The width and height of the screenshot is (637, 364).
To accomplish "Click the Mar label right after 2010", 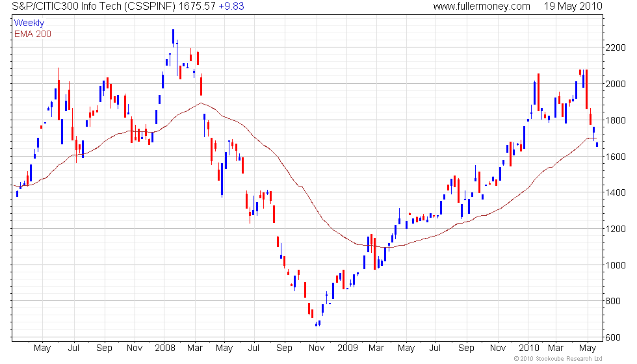I will pos(556,348).
